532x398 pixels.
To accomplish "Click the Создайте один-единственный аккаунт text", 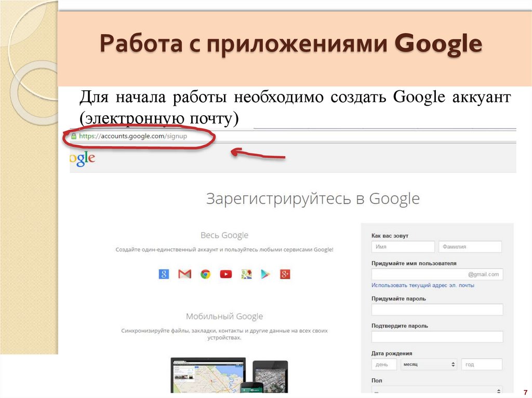I will 224,250.
